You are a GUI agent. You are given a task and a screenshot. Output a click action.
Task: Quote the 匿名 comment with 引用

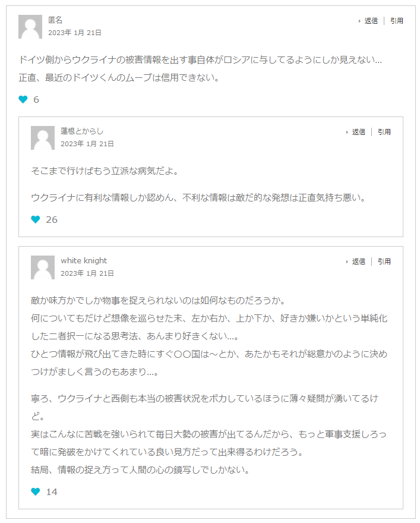pos(397,21)
